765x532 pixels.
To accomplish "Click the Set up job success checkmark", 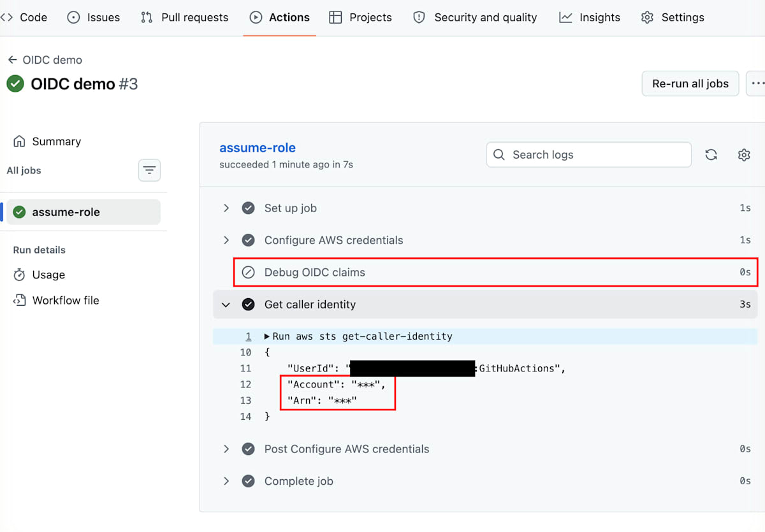I will (249, 208).
